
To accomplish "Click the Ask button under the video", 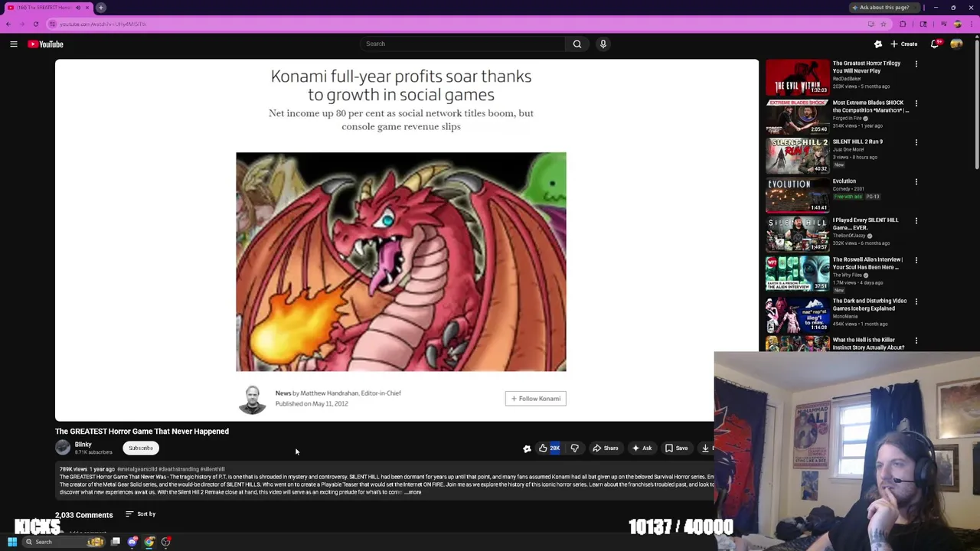I will [642, 448].
